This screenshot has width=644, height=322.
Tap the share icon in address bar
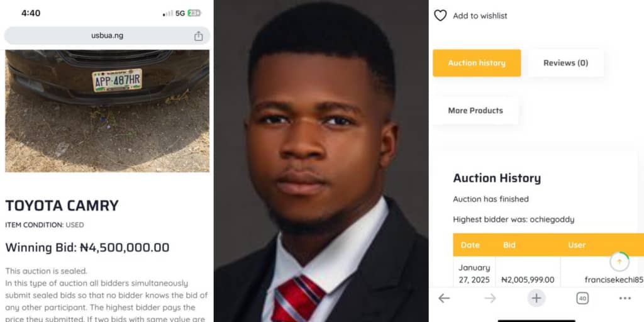click(199, 36)
